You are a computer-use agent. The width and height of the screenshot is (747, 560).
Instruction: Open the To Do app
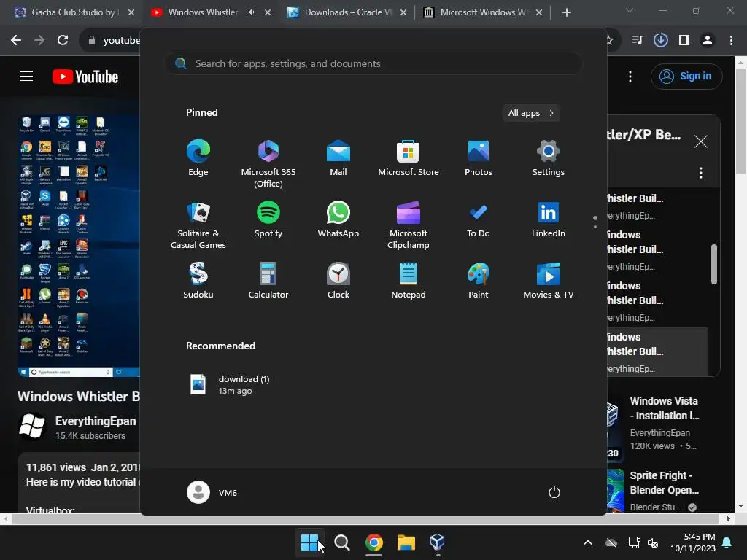(x=479, y=219)
